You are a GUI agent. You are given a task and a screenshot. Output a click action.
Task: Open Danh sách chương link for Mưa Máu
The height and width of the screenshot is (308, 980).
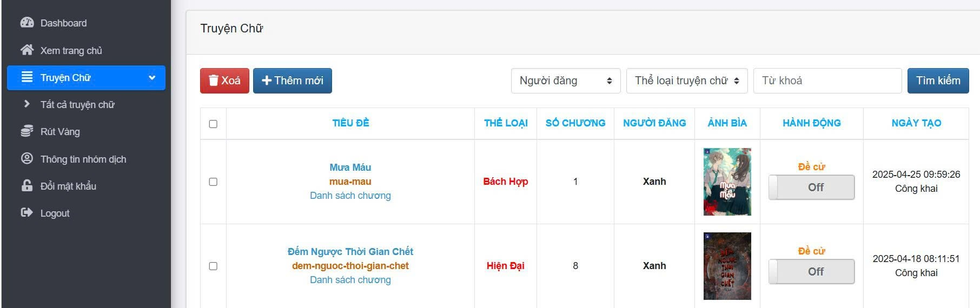[350, 196]
